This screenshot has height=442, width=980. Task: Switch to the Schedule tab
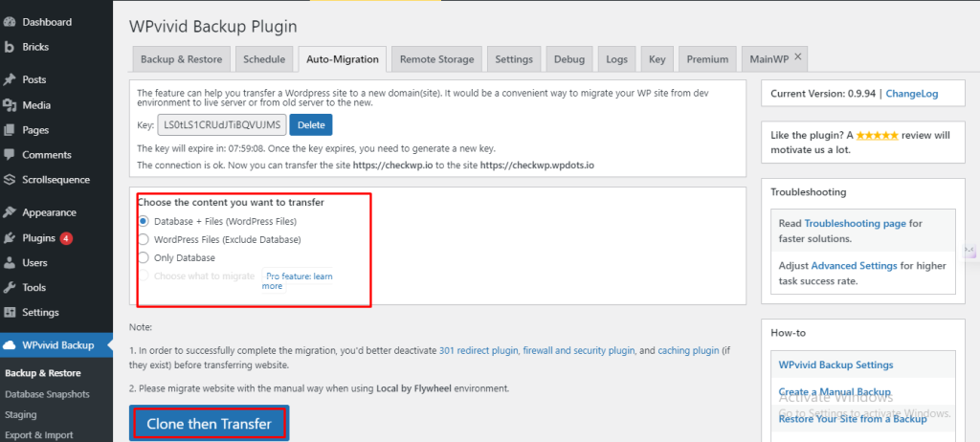pyautogui.click(x=264, y=59)
